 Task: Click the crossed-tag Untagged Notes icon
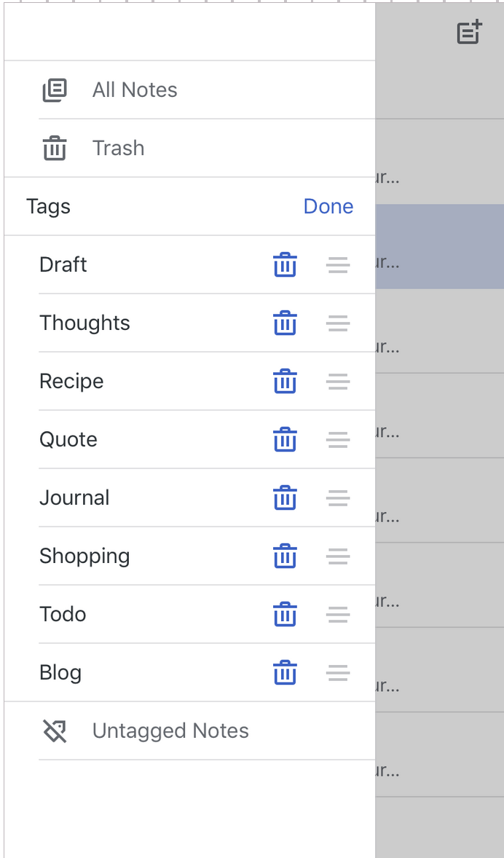click(x=55, y=731)
